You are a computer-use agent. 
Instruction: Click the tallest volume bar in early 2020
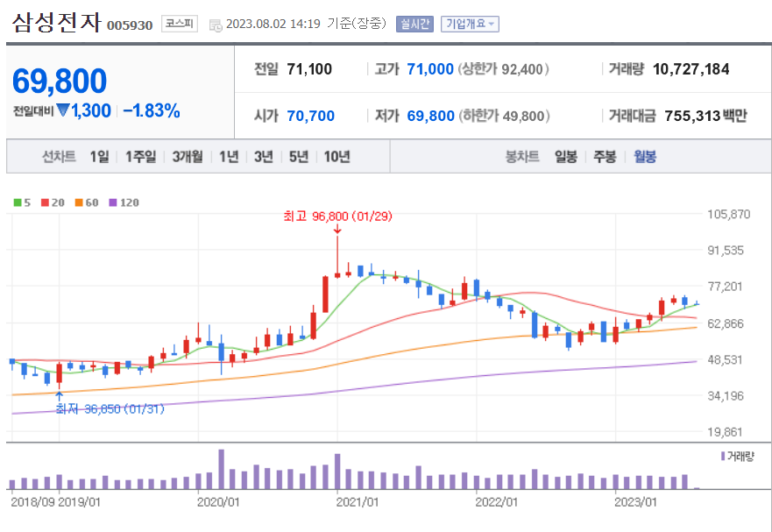click(222, 469)
